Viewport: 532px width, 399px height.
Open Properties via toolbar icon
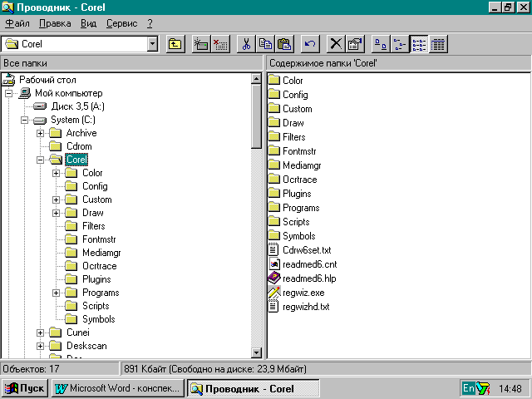pos(355,44)
